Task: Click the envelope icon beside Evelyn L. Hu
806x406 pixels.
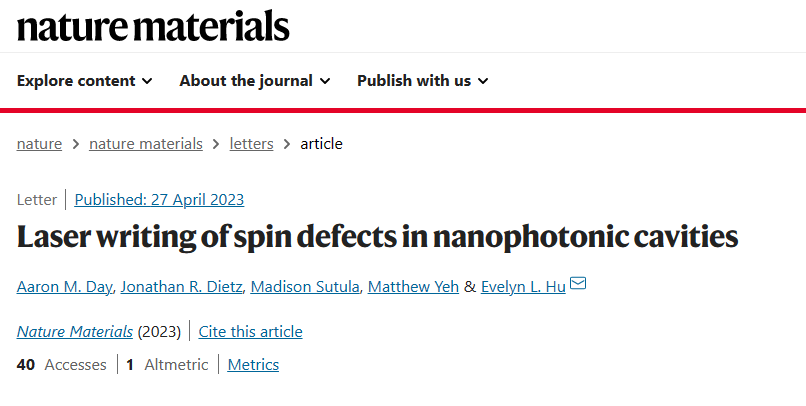Action: [x=578, y=283]
